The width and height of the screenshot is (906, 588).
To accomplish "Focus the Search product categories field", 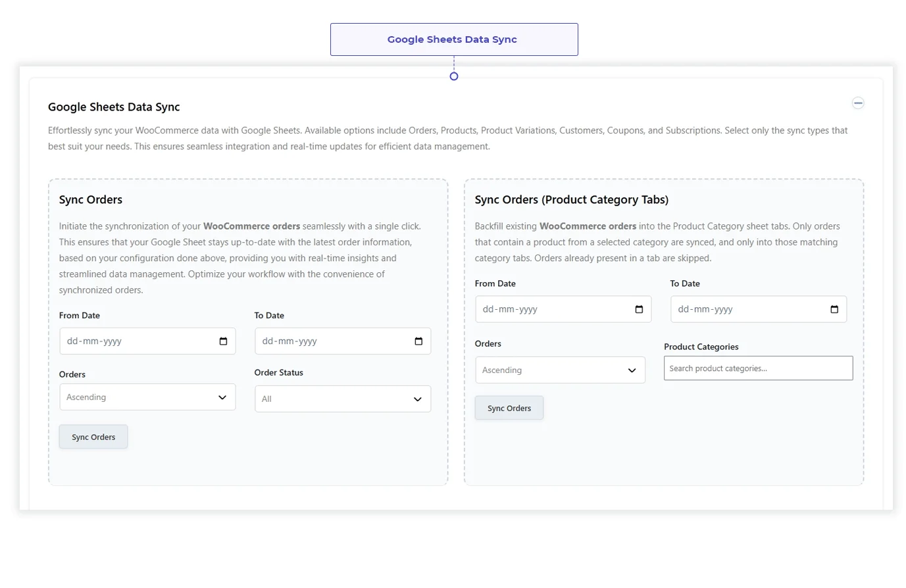I will [x=758, y=368].
